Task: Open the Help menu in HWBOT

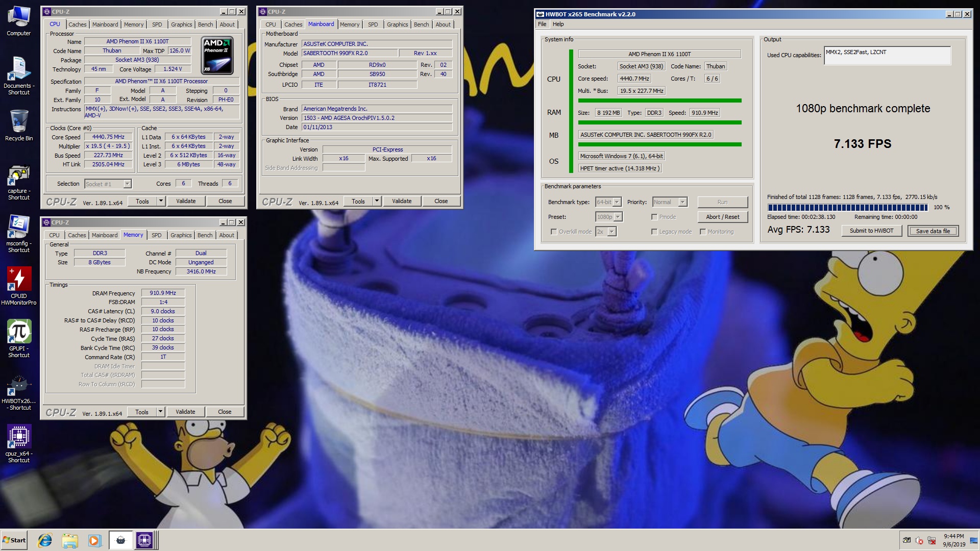Action: pos(558,24)
